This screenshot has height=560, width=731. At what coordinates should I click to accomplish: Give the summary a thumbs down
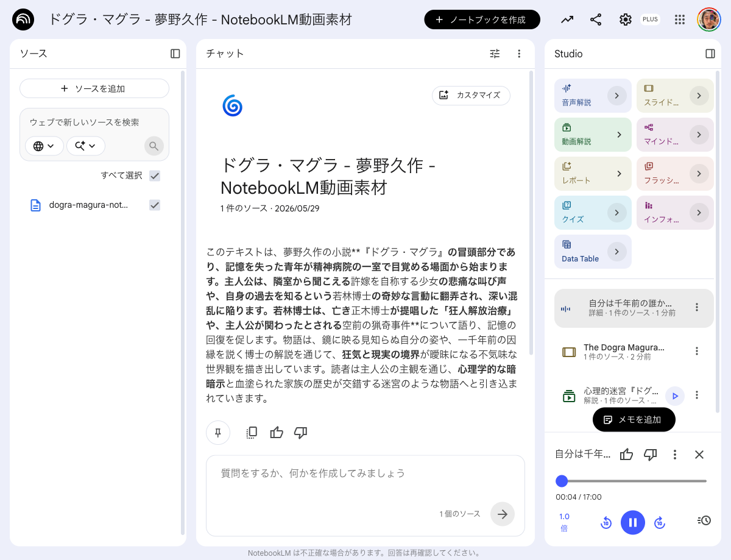301,433
